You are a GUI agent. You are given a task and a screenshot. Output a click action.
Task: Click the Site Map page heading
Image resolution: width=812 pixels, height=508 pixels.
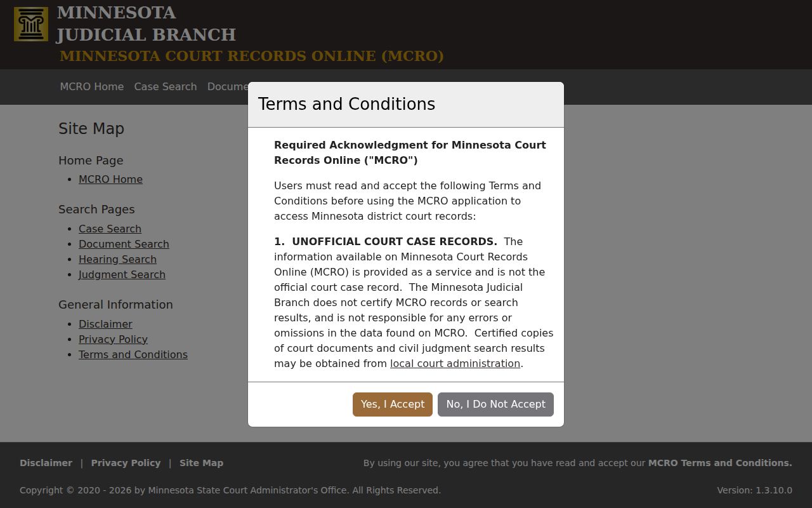91,129
